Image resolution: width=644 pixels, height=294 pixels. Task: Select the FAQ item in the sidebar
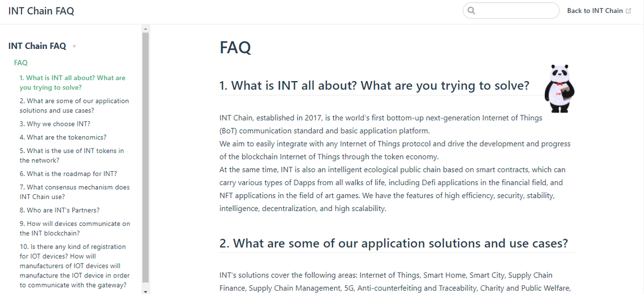coord(20,63)
